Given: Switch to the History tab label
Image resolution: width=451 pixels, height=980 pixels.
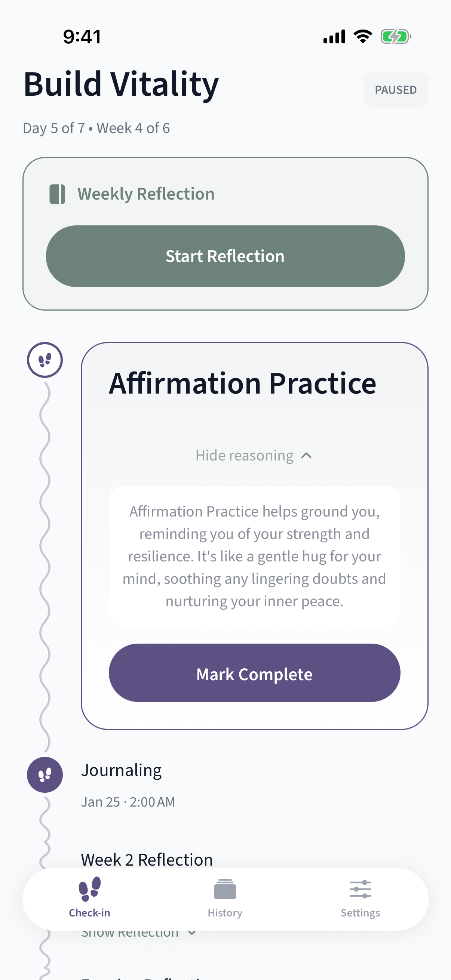Looking at the screenshot, I should coord(225,913).
